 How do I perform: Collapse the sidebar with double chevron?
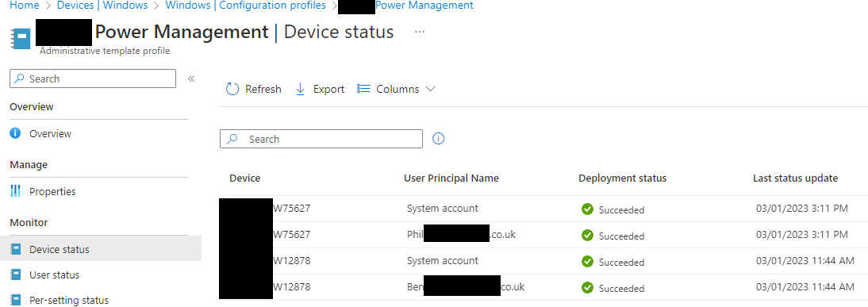(x=191, y=79)
